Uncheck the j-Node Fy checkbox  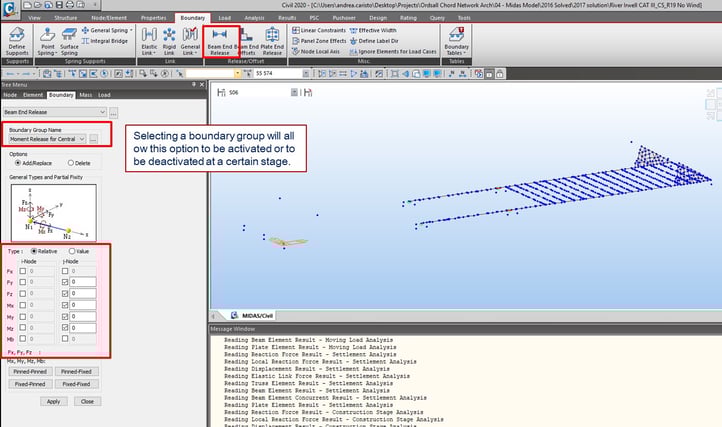pos(65,282)
